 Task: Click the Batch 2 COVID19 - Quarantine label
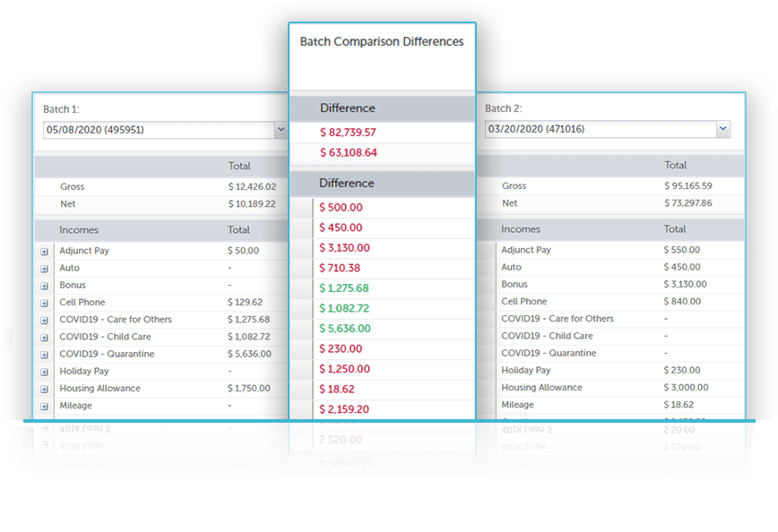(x=549, y=353)
